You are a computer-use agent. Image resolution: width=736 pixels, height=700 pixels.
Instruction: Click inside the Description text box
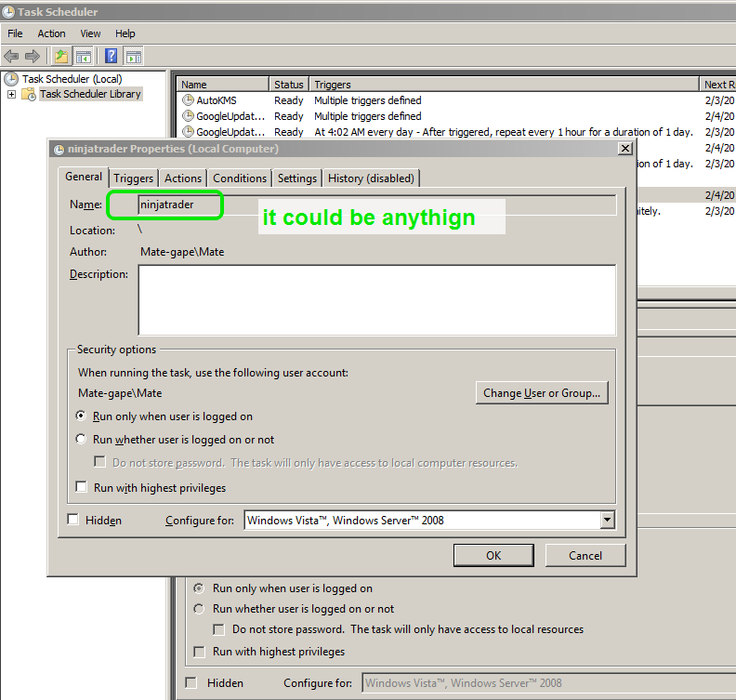[x=377, y=300]
